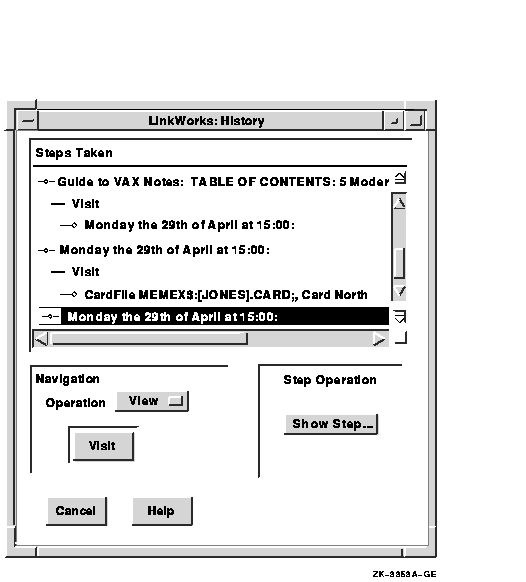The width and height of the screenshot is (526, 582).
Task: Open Help for History window
Action: click(162, 511)
